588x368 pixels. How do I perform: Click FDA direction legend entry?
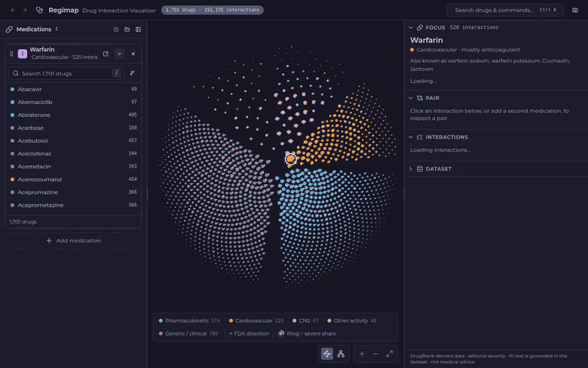249,333
